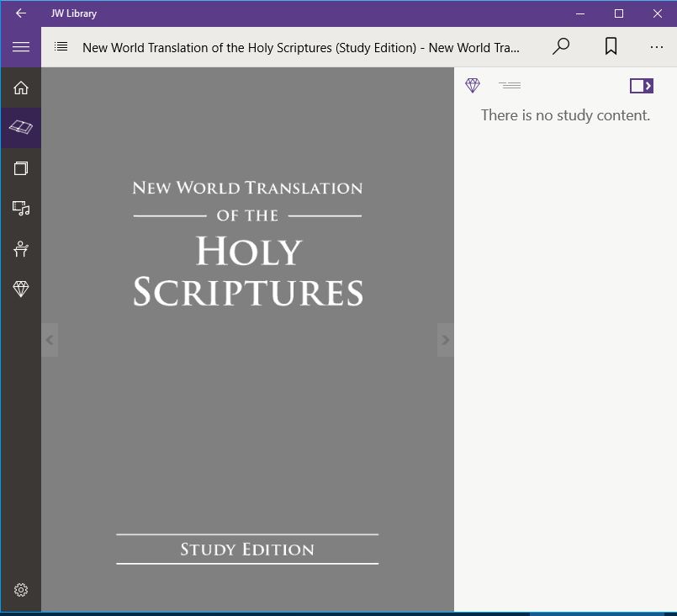This screenshot has height=616, width=677.
Task: Open Search with the magnifier icon
Action: 560,47
